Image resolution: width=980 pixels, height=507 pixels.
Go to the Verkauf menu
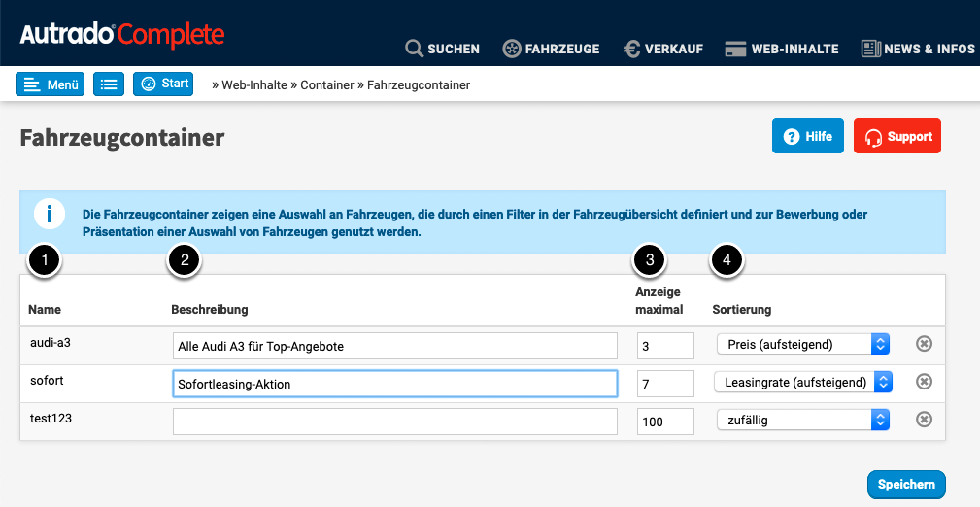[663, 49]
